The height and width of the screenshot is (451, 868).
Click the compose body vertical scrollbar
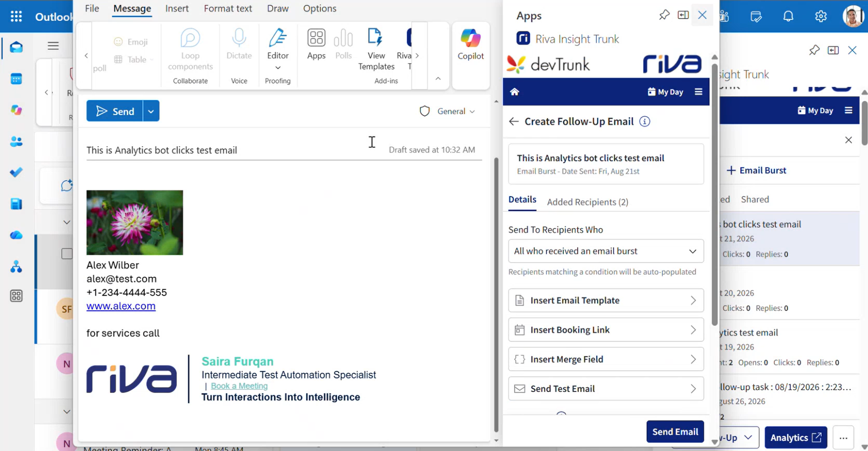tap(496, 295)
